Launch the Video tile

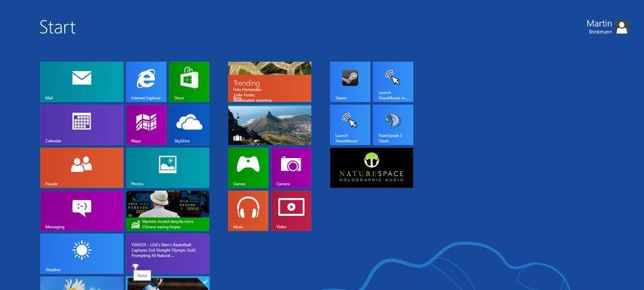(291, 211)
